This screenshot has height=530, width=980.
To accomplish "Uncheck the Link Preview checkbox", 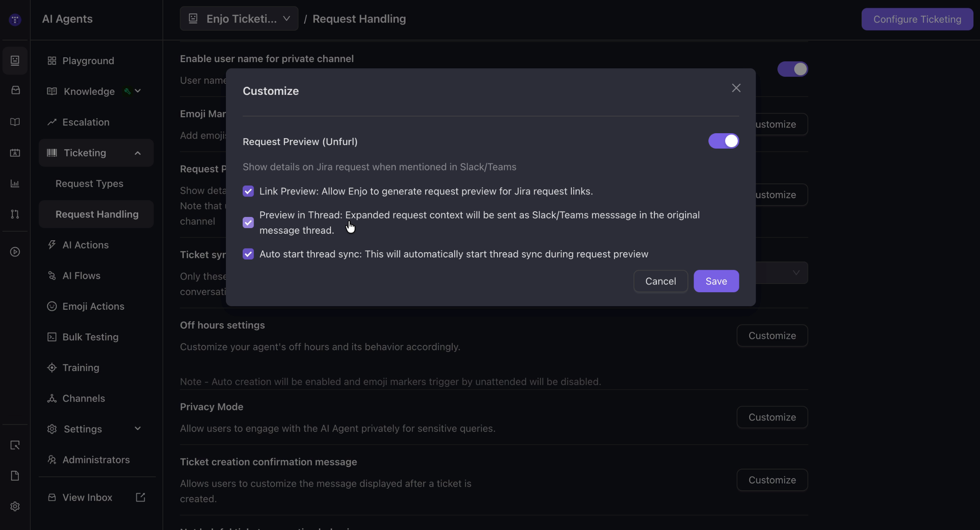I will pyautogui.click(x=248, y=191).
